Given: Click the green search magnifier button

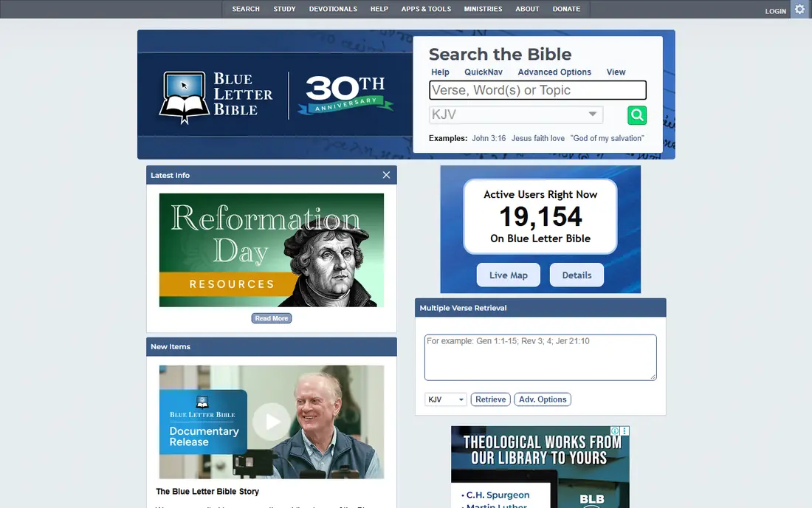Looking at the screenshot, I should tap(637, 115).
